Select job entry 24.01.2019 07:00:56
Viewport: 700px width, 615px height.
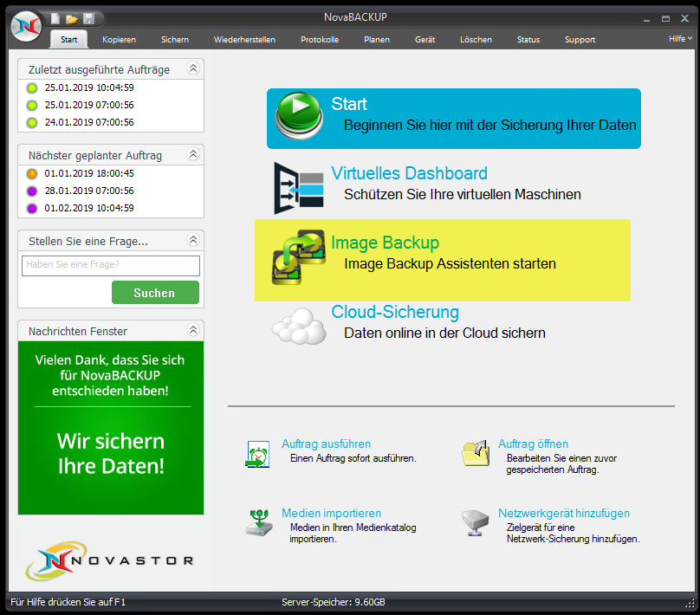[x=89, y=122]
